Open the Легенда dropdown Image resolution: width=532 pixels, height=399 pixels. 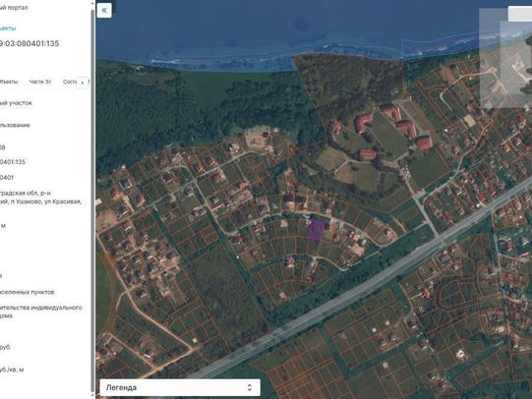click(180, 387)
